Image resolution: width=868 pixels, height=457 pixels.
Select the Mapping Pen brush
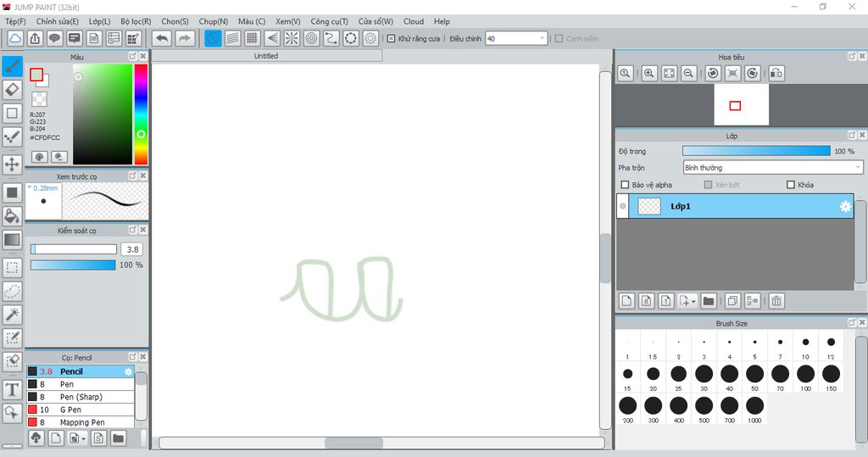(x=81, y=422)
